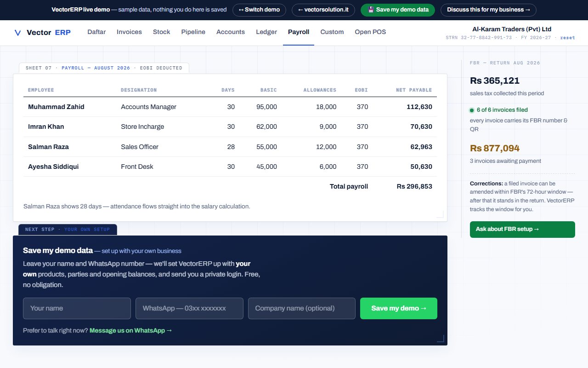
Task: Focus the WhatsApp number field
Action: point(189,308)
